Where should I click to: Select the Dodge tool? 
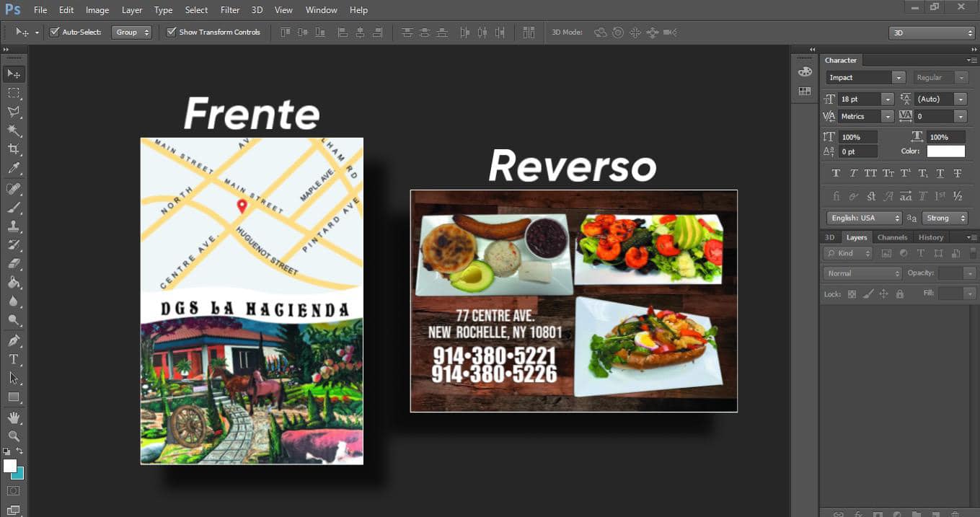point(14,320)
